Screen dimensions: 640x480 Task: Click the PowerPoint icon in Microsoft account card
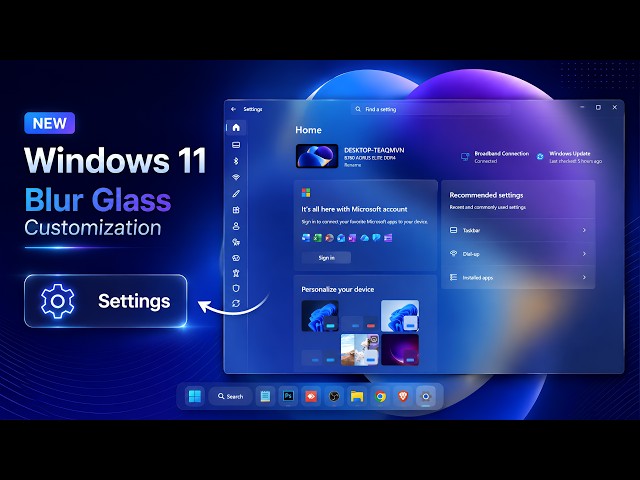pos(329,238)
